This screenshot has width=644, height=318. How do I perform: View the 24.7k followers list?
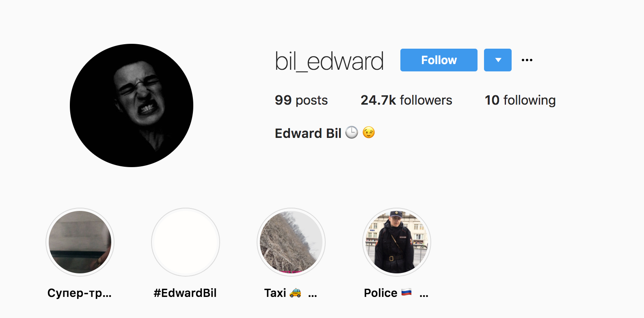pyautogui.click(x=406, y=100)
